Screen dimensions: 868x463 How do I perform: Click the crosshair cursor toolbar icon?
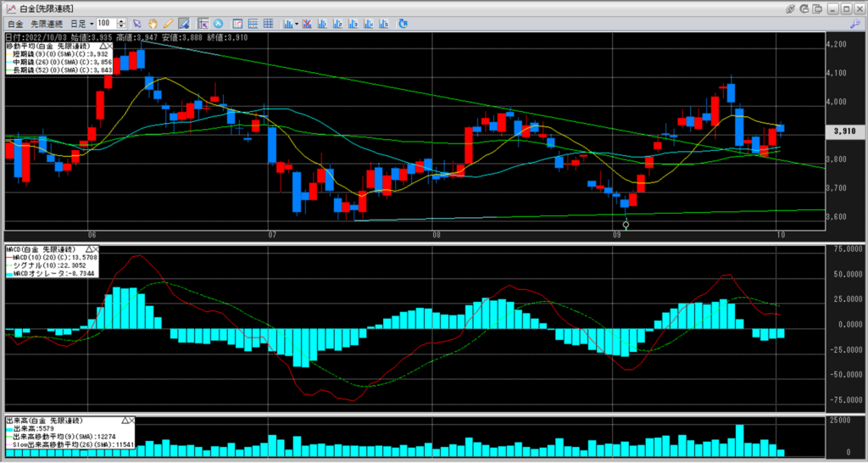click(203, 24)
